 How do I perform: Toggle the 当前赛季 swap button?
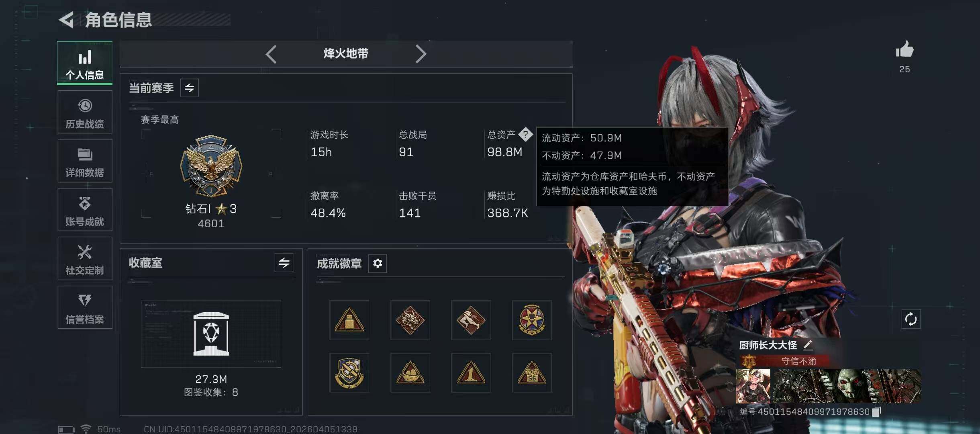point(190,88)
